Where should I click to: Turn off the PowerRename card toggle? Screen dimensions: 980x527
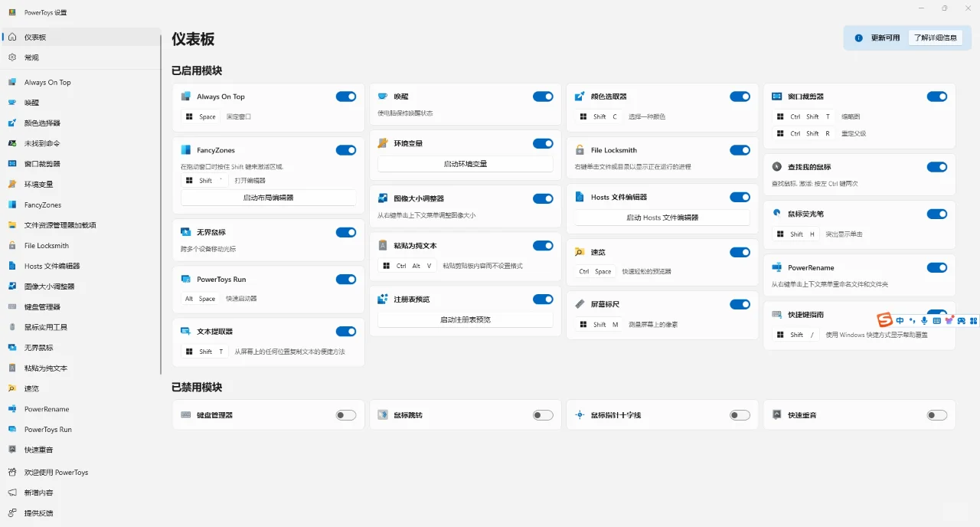pyautogui.click(x=937, y=267)
